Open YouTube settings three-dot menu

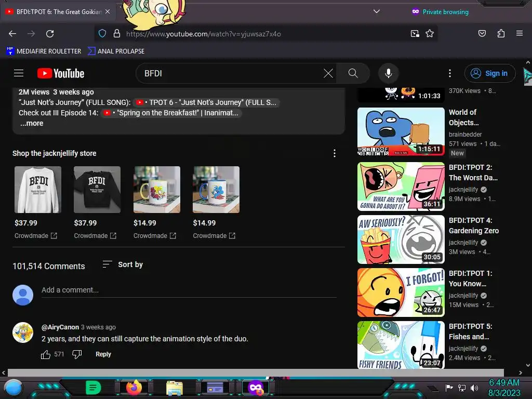click(x=450, y=73)
